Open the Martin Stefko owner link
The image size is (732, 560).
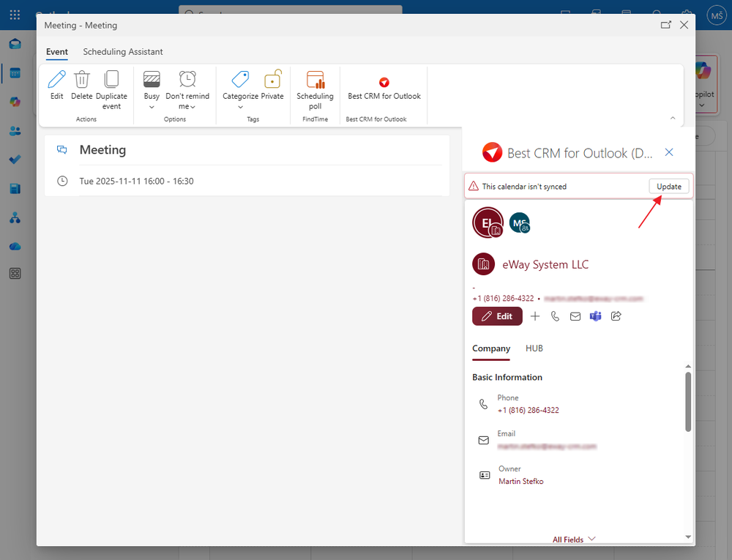click(520, 482)
